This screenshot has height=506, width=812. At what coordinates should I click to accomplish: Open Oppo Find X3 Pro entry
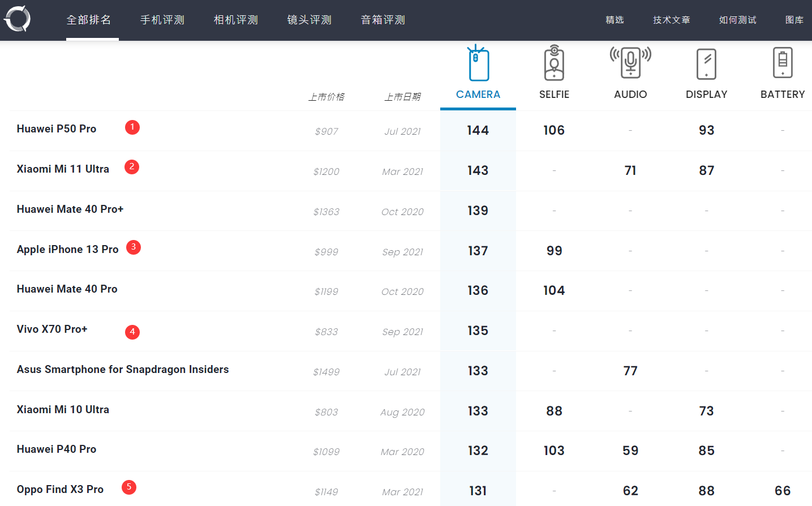coord(60,490)
